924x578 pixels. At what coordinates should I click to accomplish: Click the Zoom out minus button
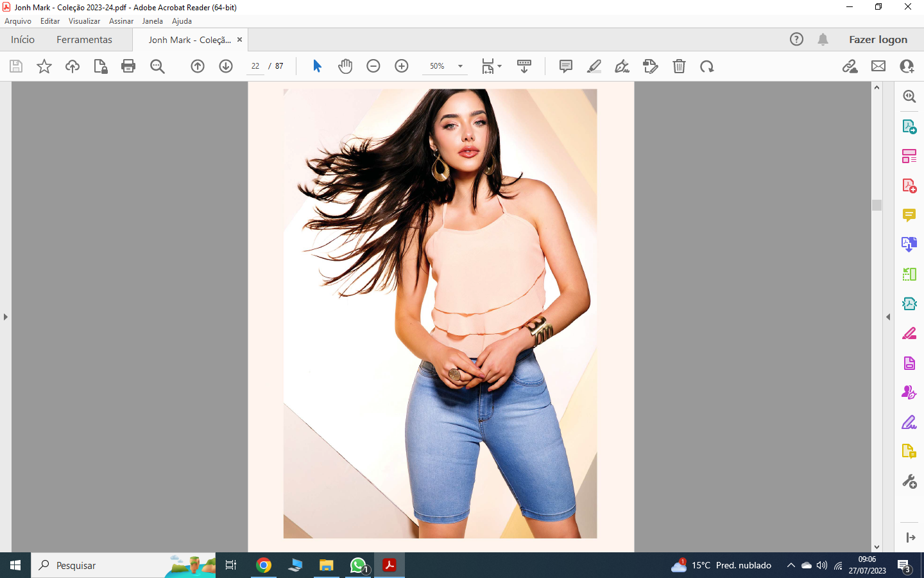point(373,66)
